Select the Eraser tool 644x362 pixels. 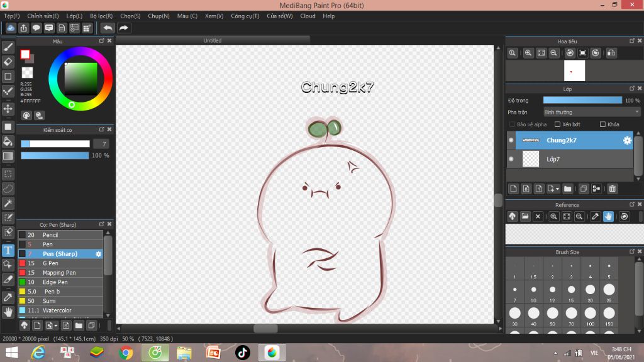(8, 62)
